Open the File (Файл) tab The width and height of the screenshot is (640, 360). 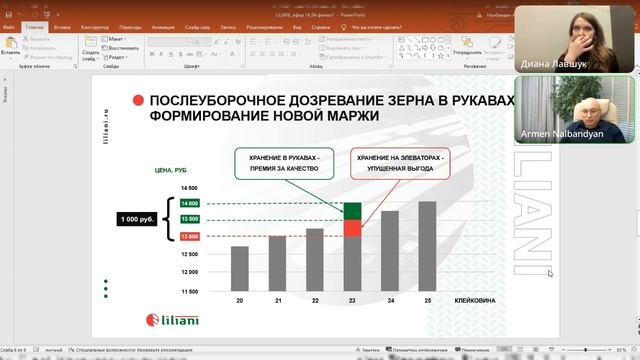9,27
